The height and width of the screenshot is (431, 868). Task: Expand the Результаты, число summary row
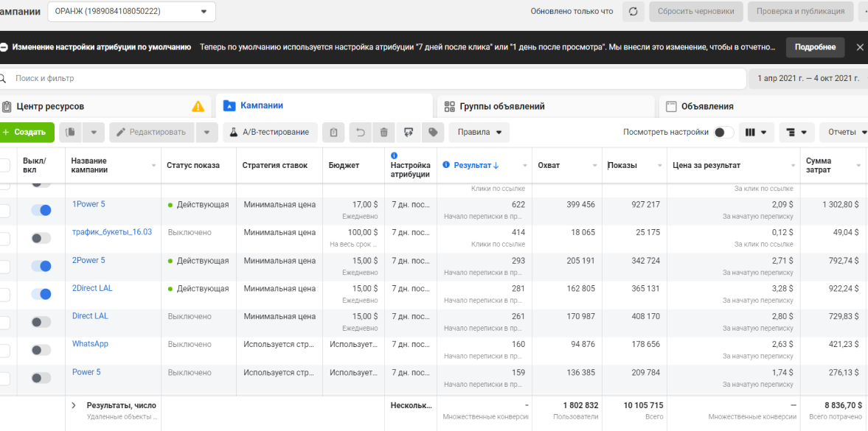pyautogui.click(x=74, y=405)
